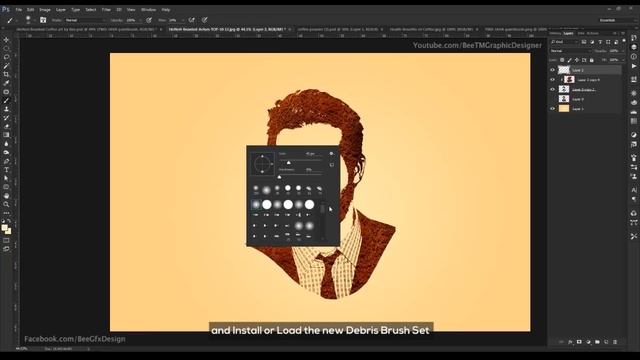Open Opacity arrow in options bar
Viewport: 640px width, 360px height.
pyautogui.click(x=141, y=20)
